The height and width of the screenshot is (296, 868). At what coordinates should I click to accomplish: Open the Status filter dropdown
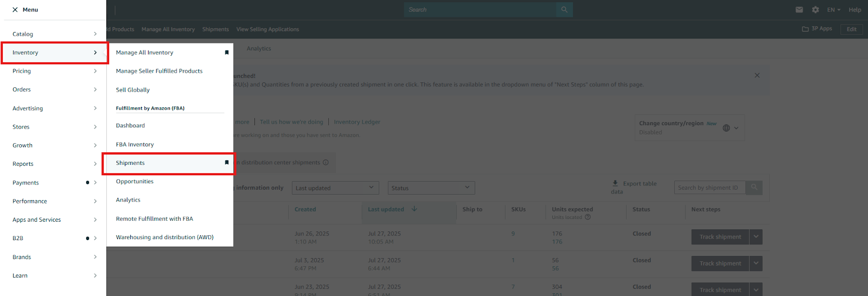coord(431,188)
